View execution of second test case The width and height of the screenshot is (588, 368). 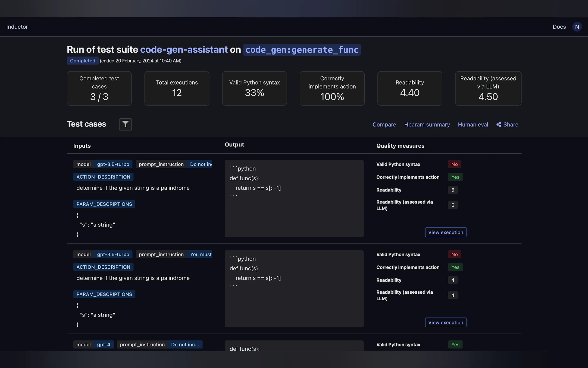pyautogui.click(x=445, y=322)
